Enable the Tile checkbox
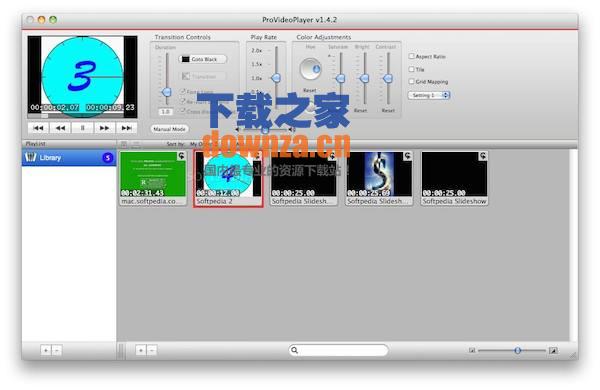 (411, 69)
